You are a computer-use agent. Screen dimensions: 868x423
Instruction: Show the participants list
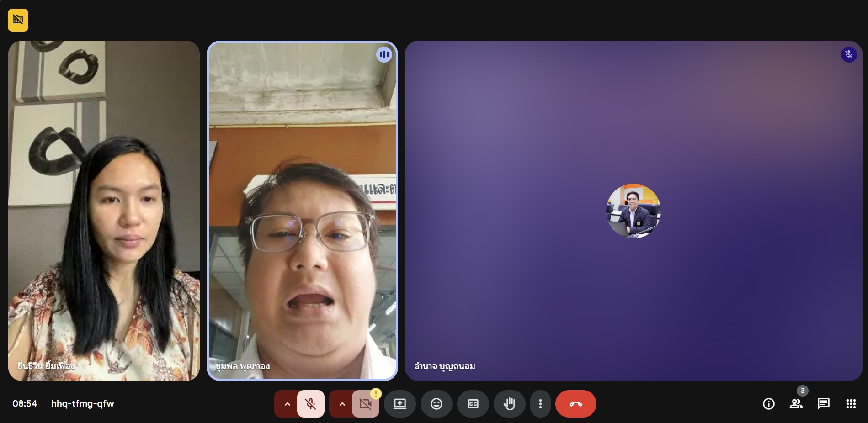coord(796,404)
